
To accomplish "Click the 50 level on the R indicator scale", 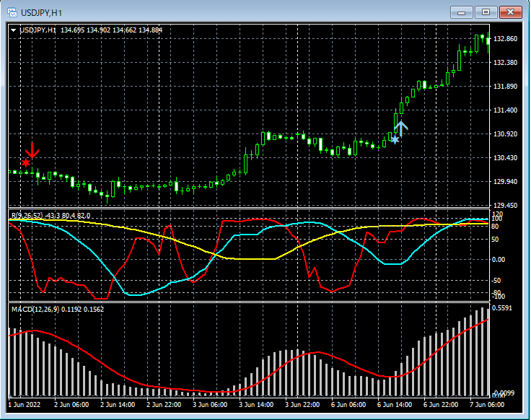I will click(x=495, y=240).
